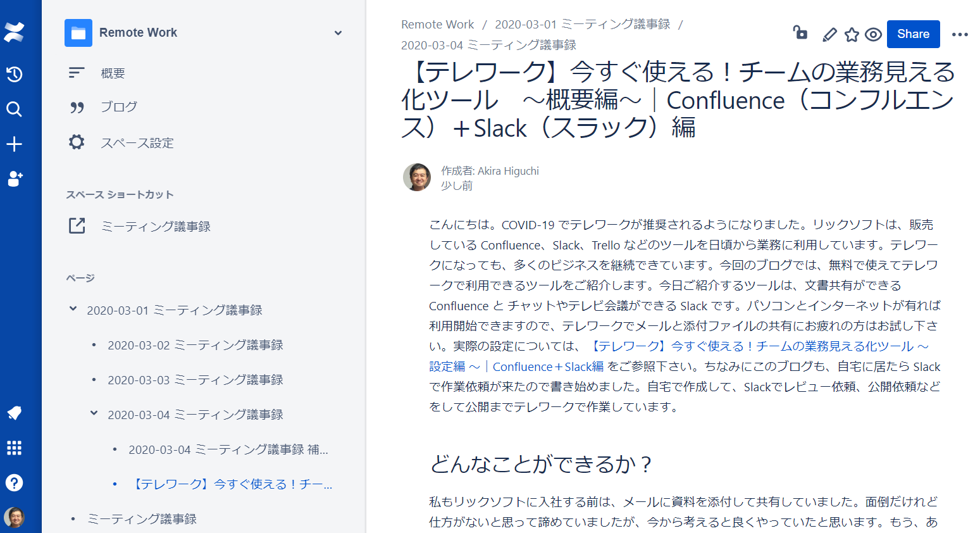Click the 2020-03-04 ミーティング議事録 breadcrumb
The height and width of the screenshot is (533, 980).
488,45
